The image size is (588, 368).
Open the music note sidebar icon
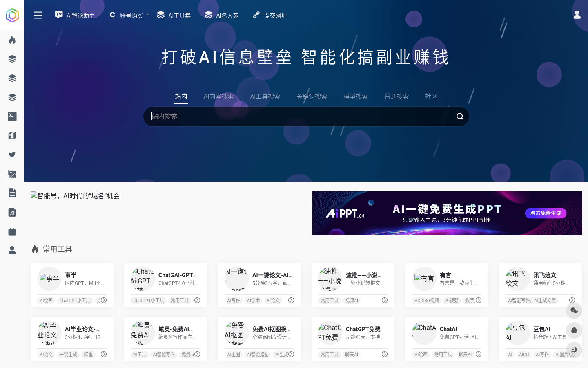pyautogui.click(x=12, y=212)
